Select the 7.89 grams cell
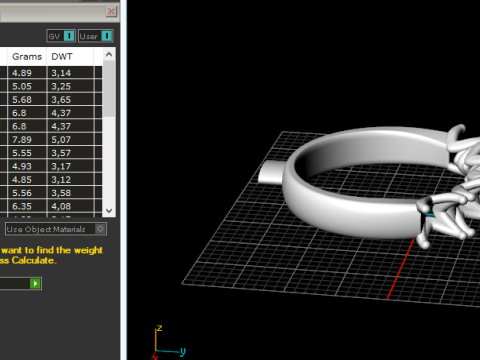This screenshot has width=480, height=360. 27,139
